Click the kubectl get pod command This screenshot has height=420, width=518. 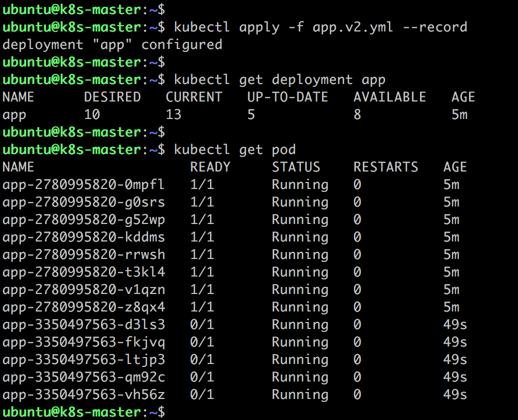point(235,150)
